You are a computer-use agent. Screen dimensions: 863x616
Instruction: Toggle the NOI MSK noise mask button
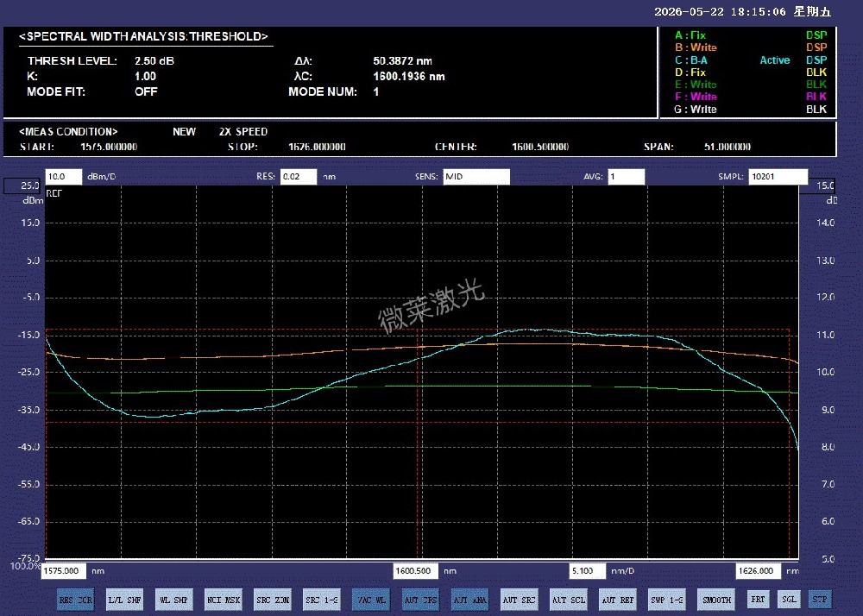[224, 600]
